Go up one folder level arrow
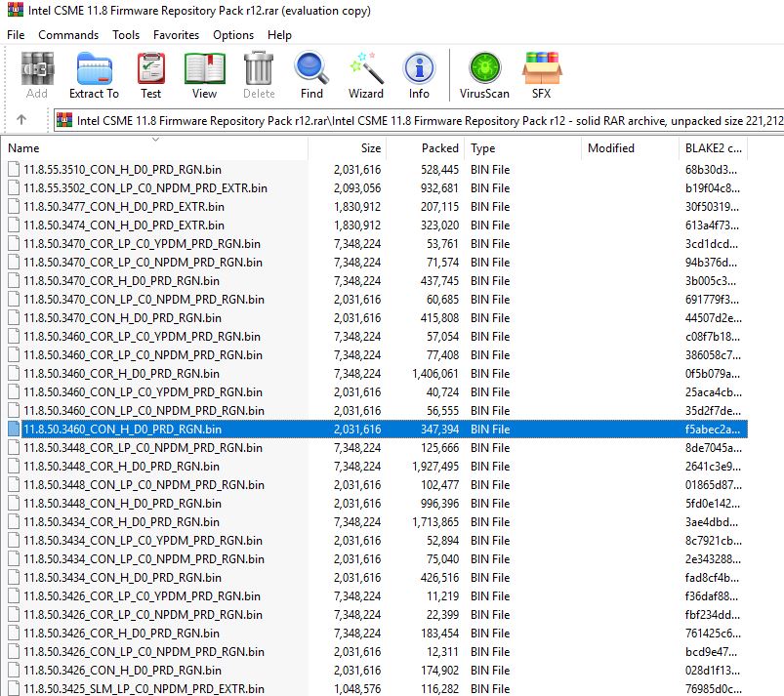 pyautogui.click(x=21, y=120)
